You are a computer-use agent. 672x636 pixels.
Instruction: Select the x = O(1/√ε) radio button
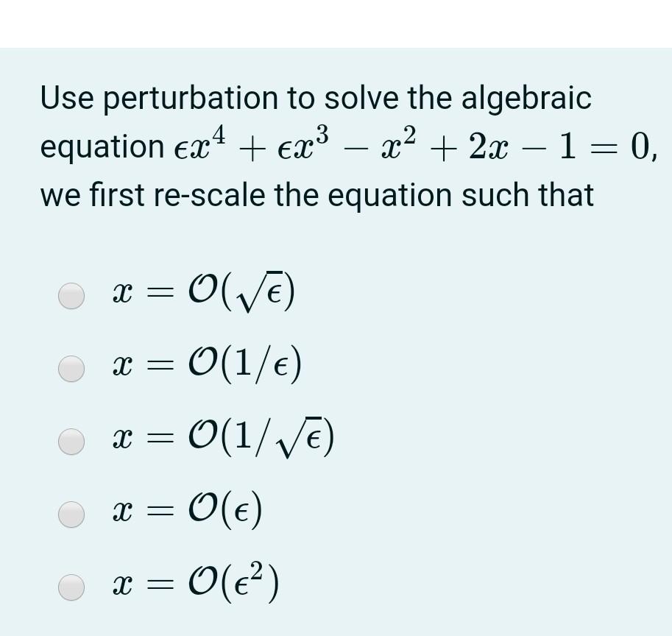(x=71, y=441)
